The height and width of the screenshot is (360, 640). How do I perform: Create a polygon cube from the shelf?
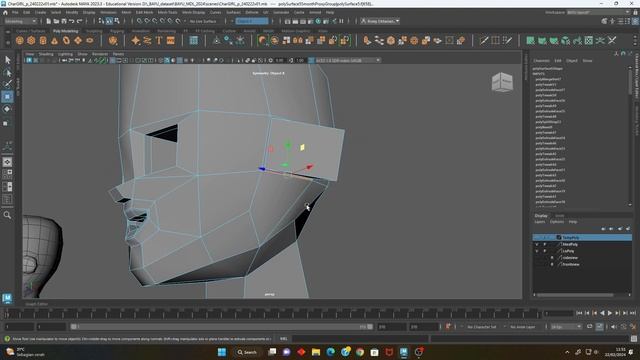pyautogui.click(x=31, y=40)
